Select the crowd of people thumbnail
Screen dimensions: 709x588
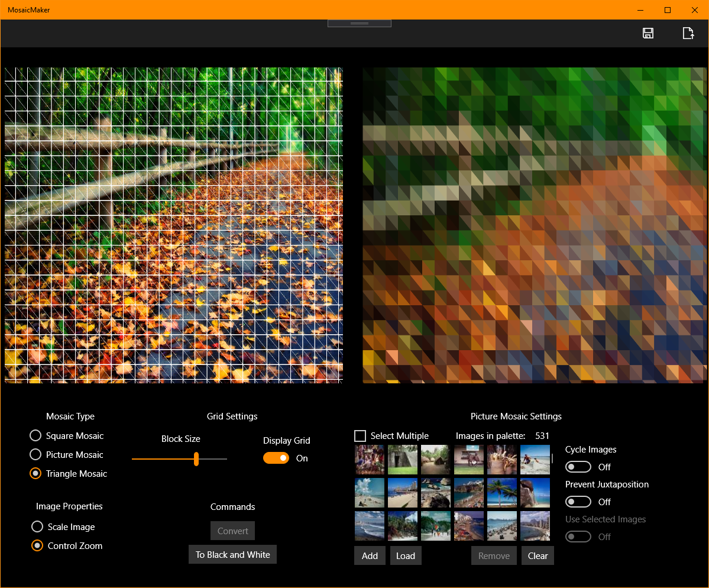370,460
